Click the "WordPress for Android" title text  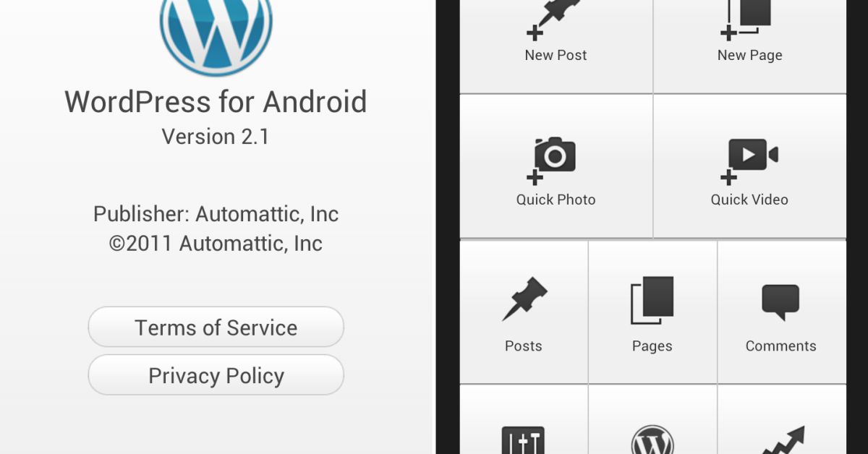point(216,102)
